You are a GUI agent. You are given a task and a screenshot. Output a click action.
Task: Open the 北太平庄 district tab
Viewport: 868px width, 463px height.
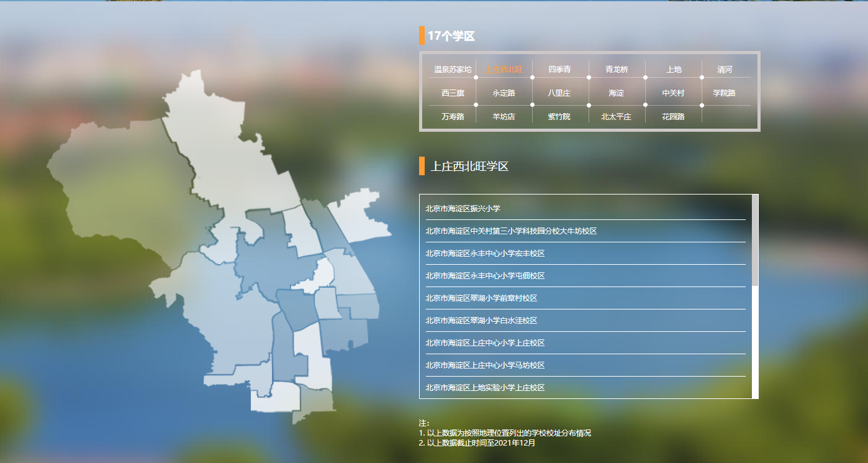pyautogui.click(x=616, y=117)
